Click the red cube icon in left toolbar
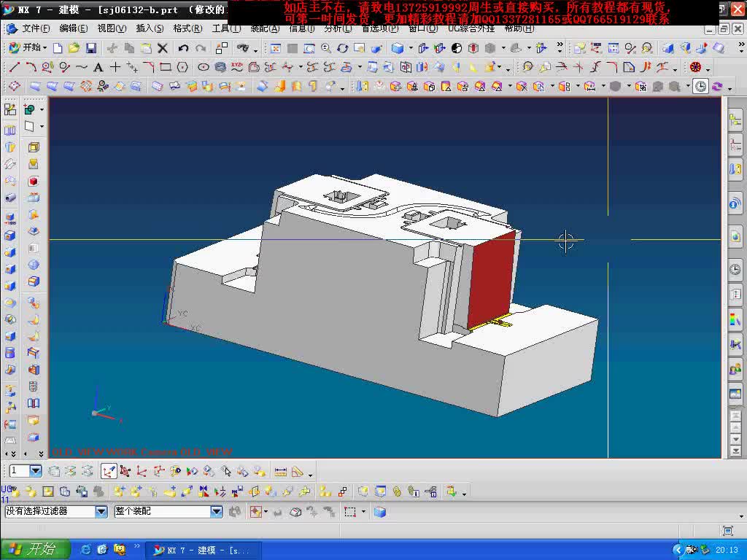The width and height of the screenshot is (747, 560). 33,181
